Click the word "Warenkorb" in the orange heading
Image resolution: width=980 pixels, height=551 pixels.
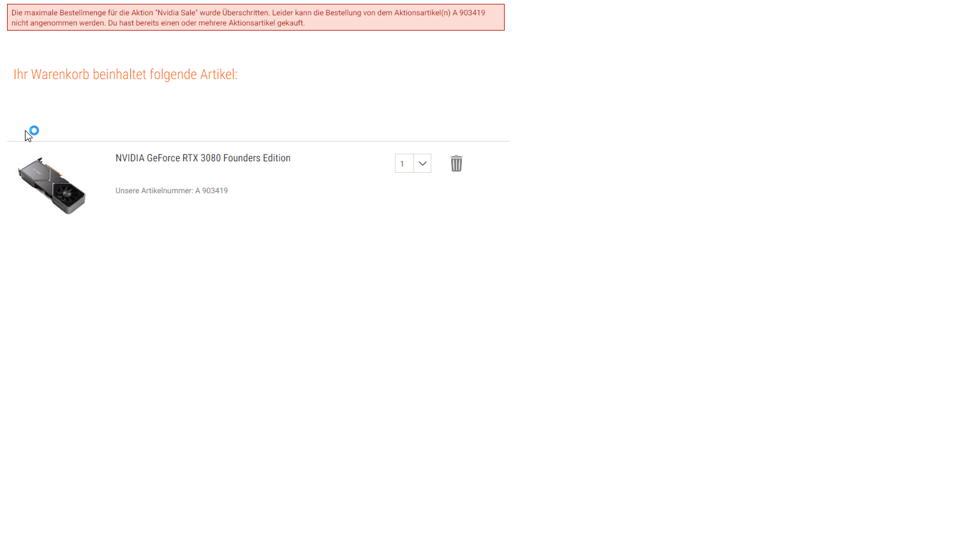pyautogui.click(x=60, y=74)
